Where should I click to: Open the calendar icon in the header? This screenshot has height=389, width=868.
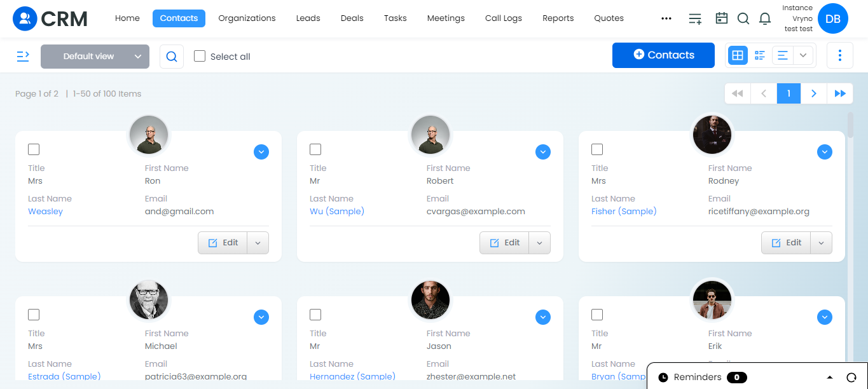721,18
